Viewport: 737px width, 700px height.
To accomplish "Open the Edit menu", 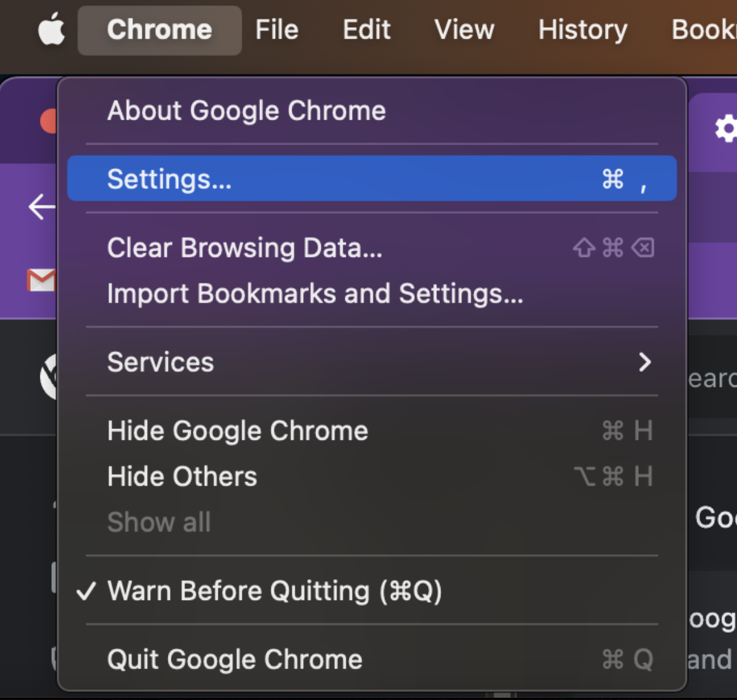I will (x=367, y=30).
